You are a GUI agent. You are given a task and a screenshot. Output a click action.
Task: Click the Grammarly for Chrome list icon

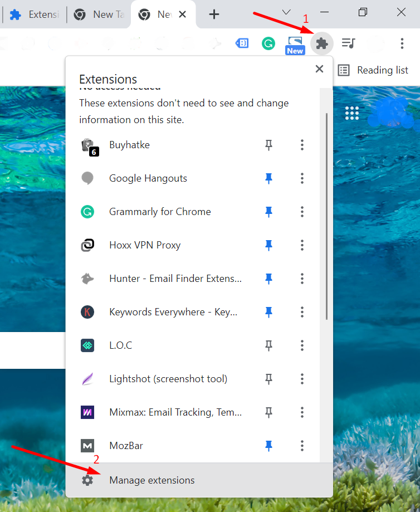87,212
